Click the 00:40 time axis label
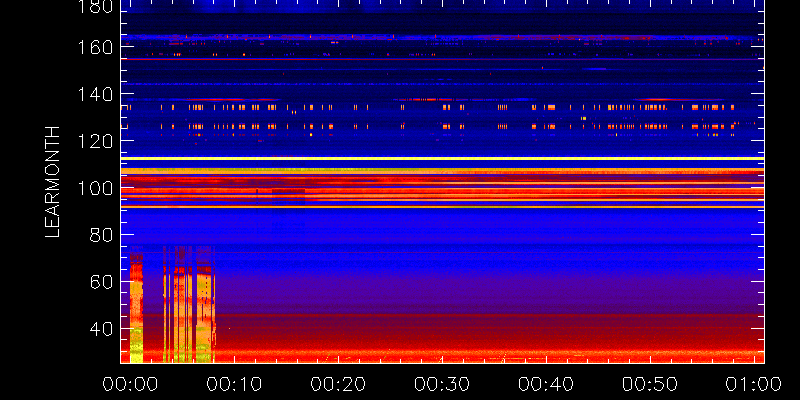 pos(546,384)
